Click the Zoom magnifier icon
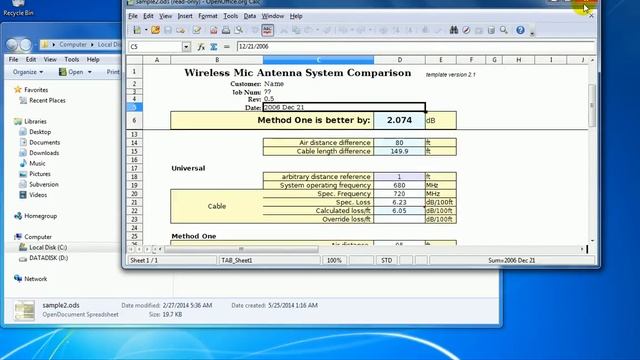Image resolution: width=640 pixels, height=360 pixels. (504, 30)
